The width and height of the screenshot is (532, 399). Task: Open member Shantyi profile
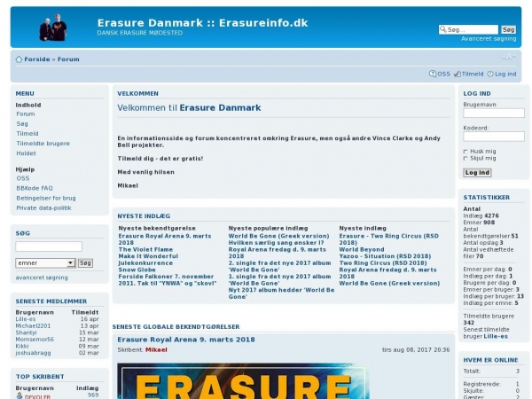click(x=26, y=332)
